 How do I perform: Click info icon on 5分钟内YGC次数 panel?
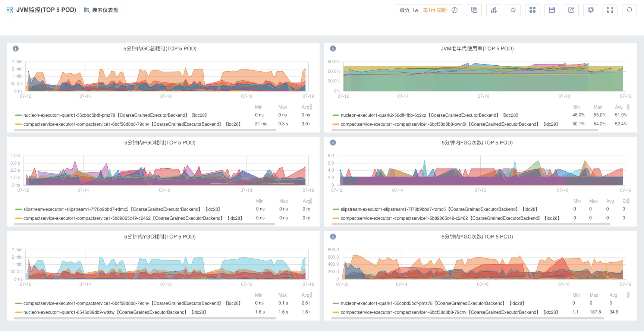(x=333, y=237)
